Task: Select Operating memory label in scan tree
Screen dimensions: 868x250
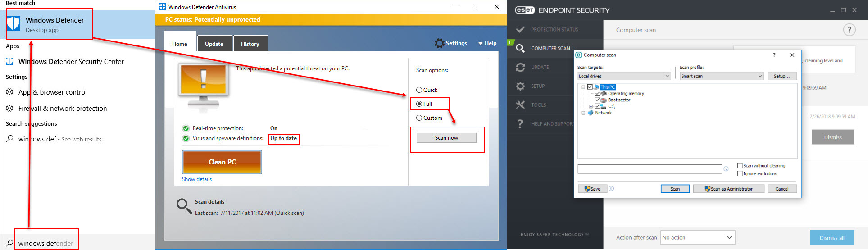Action: click(x=626, y=94)
